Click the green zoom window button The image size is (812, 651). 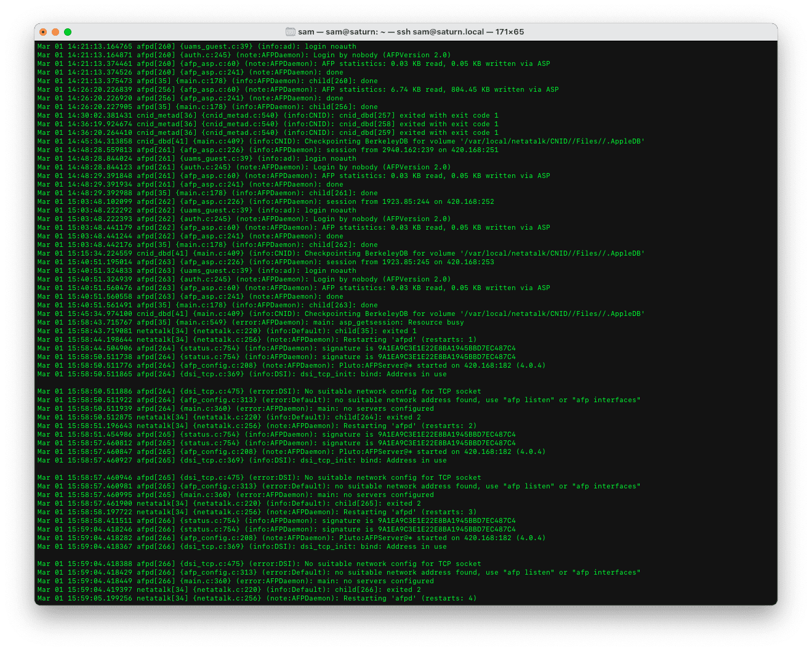click(x=68, y=32)
